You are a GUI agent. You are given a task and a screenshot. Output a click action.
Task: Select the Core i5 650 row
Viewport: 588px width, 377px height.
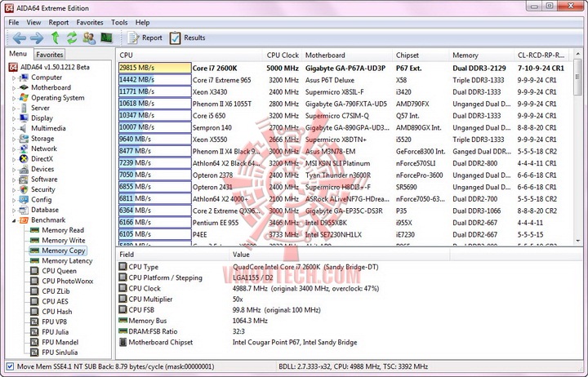click(x=345, y=116)
